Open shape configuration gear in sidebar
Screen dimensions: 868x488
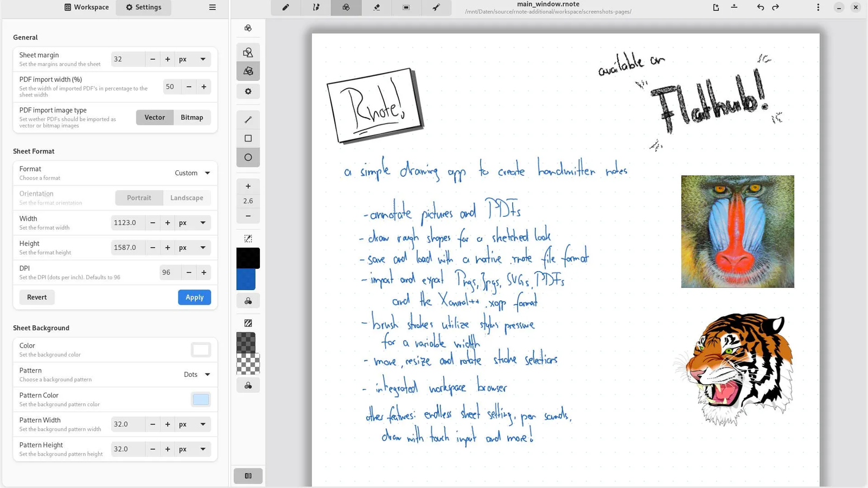248,91
